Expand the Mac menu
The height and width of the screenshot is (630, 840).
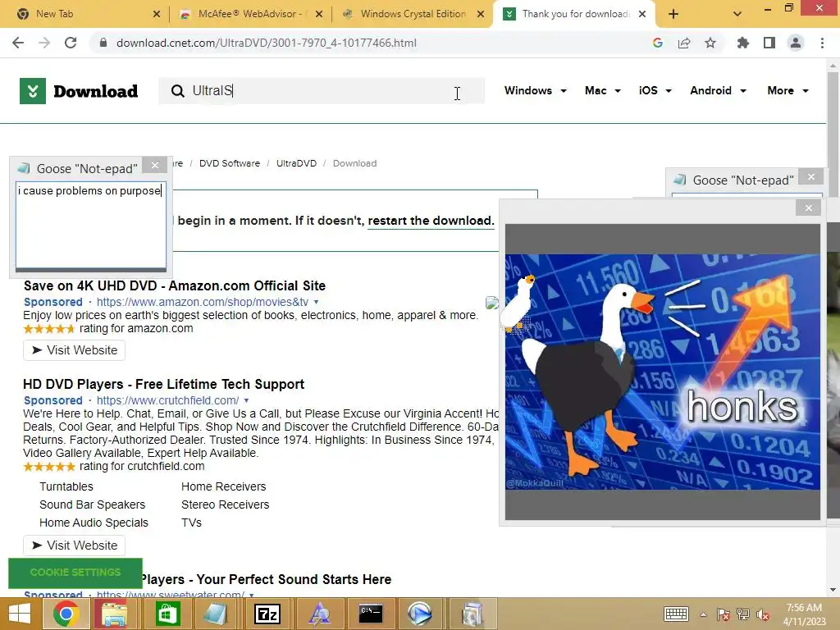point(603,90)
